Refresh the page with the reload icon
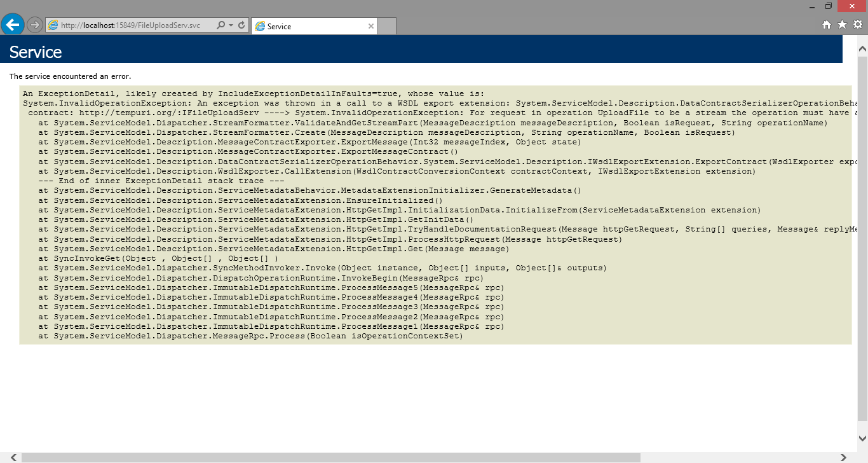Image resolution: width=868 pixels, height=463 pixels. pyautogui.click(x=241, y=25)
